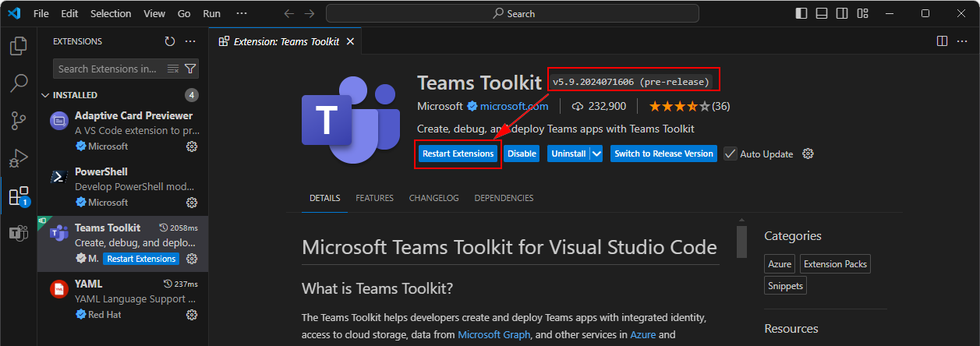Open manage gear for Teams Toolkit in list

[x=192, y=259]
